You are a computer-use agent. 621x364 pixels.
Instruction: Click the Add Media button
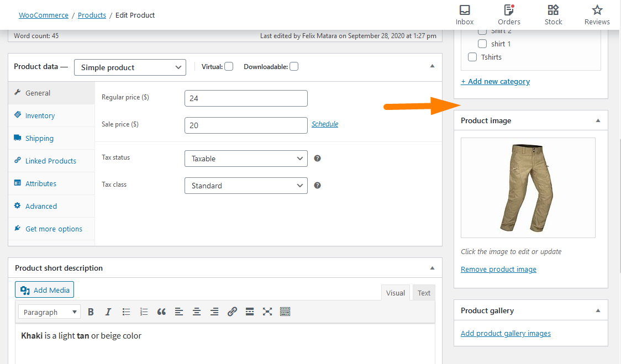[44, 290]
